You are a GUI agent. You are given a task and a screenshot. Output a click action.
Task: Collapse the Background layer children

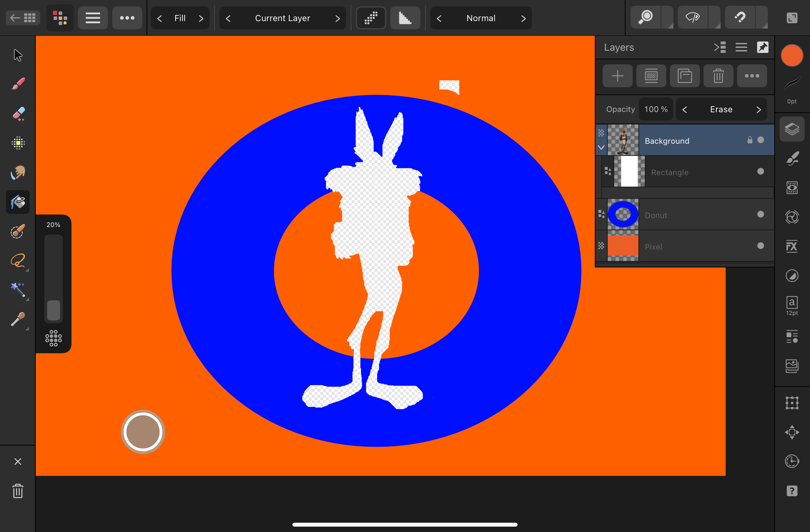[x=601, y=147]
